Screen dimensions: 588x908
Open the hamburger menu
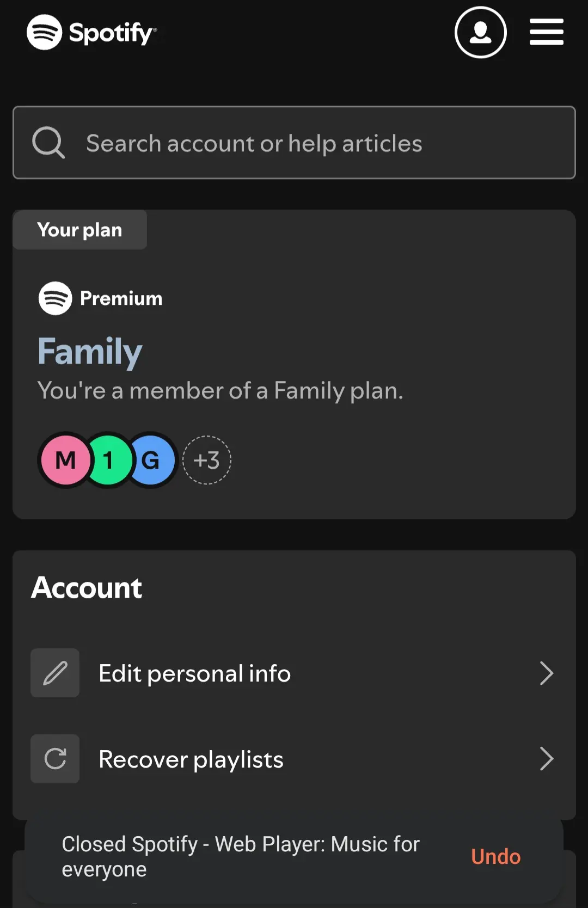tap(547, 32)
